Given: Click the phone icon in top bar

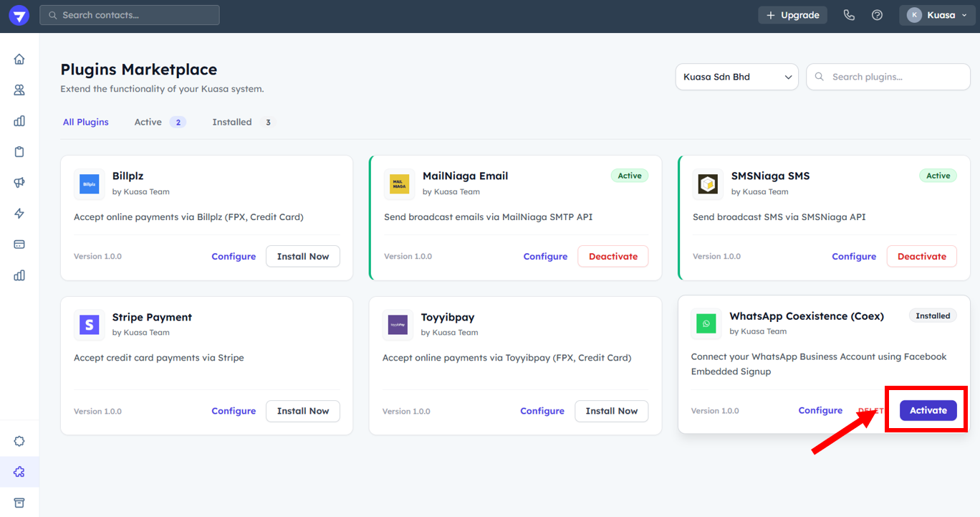Looking at the screenshot, I should coord(849,15).
